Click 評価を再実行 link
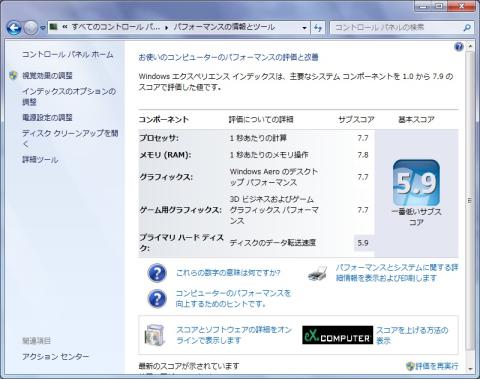The width and height of the screenshot is (480, 379). (x=437, y=366)
